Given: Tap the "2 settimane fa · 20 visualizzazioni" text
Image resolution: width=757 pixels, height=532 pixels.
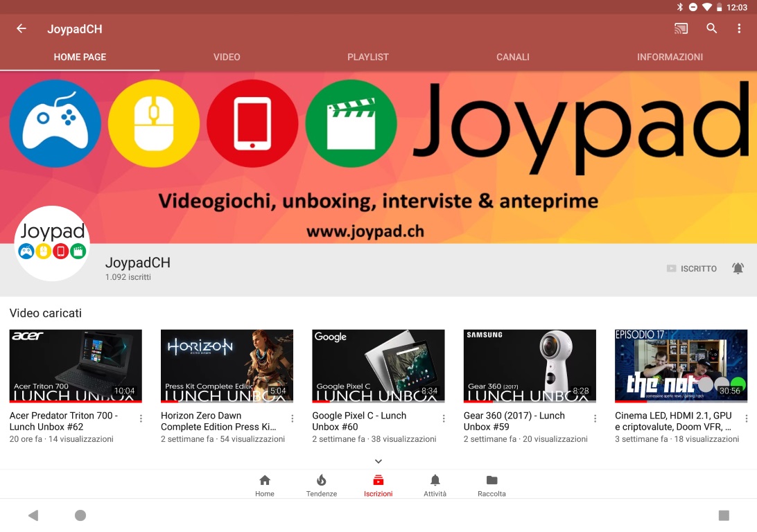Looking at the screenshot, I should click(x=525, y=439).
